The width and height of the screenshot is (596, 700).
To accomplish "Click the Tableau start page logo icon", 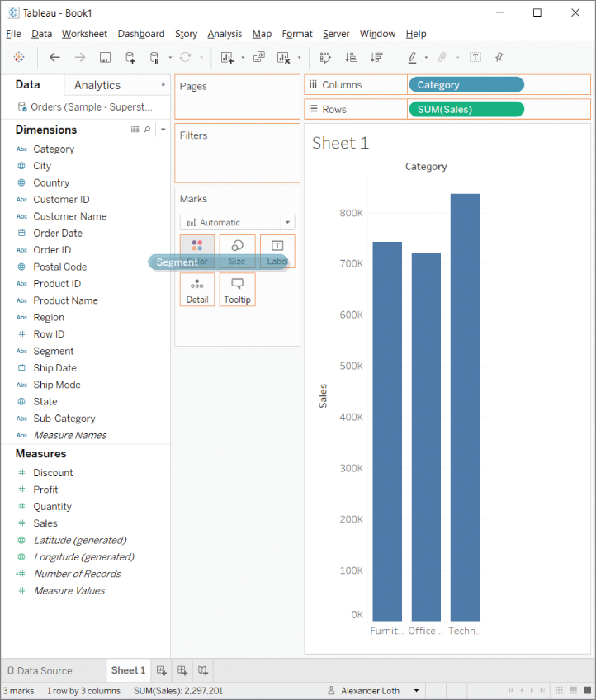I will click(x=19, y=57).
